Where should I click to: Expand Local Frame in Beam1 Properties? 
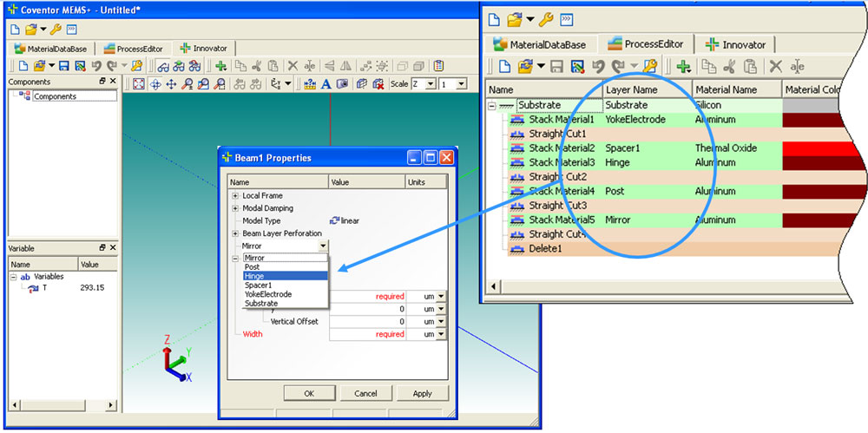point(235,196)
